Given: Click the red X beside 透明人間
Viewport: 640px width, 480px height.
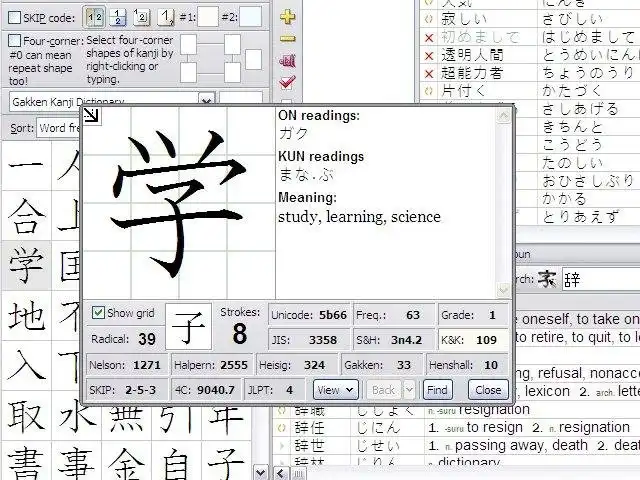Looking at the screenshot, I should [x=429, y=56].
